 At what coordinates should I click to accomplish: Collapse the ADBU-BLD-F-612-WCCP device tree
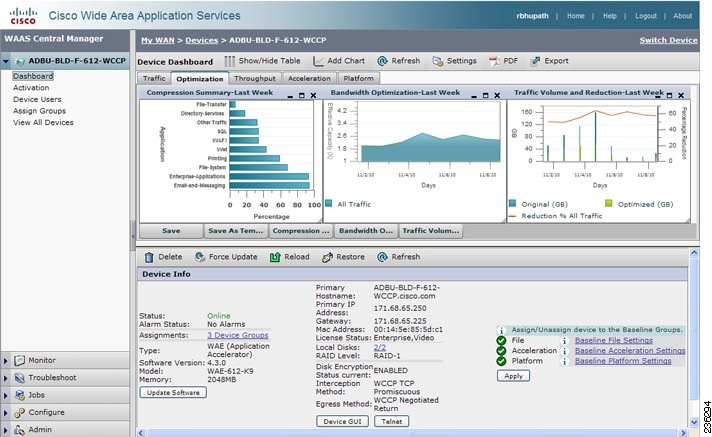pos(6,61)
